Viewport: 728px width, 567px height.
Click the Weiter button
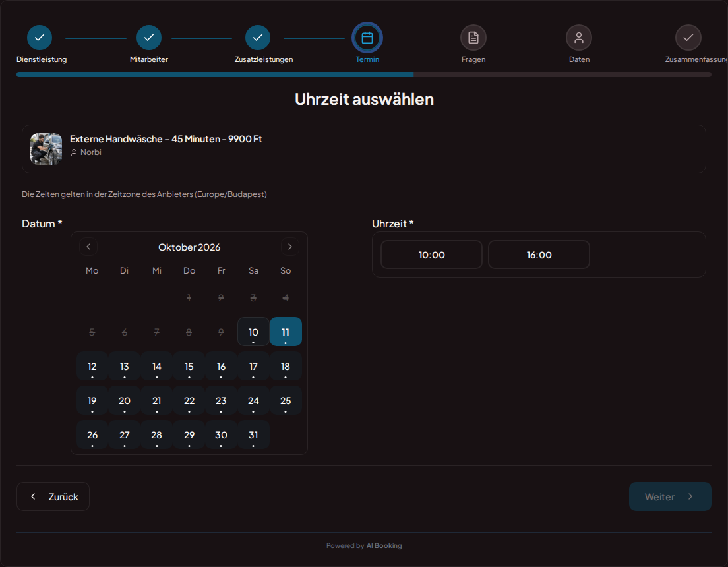click(670, 496)
